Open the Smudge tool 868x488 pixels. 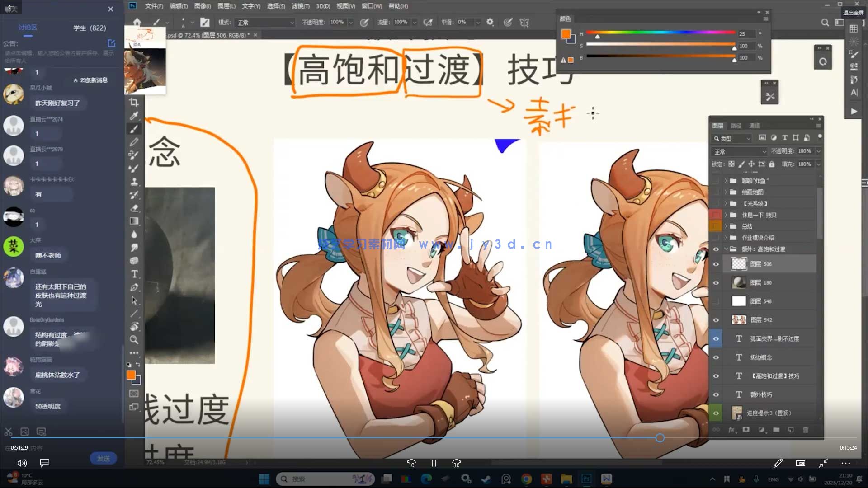134,246
